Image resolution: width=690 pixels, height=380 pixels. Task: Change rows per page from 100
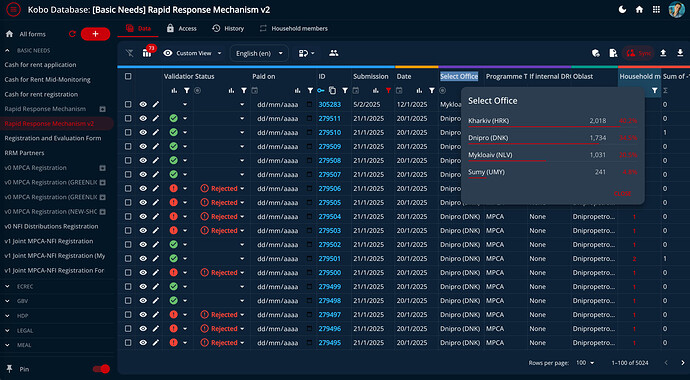click(585, 363)
